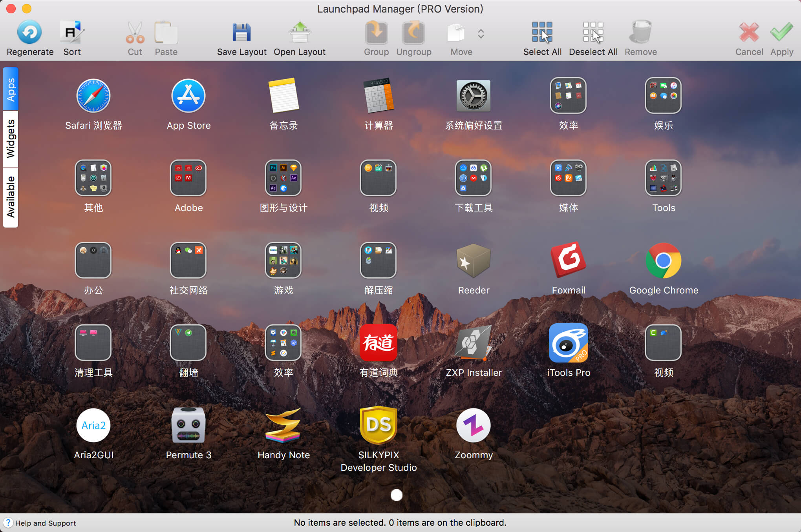
Task: Click the Group toolbar icon
Action: 376,33
